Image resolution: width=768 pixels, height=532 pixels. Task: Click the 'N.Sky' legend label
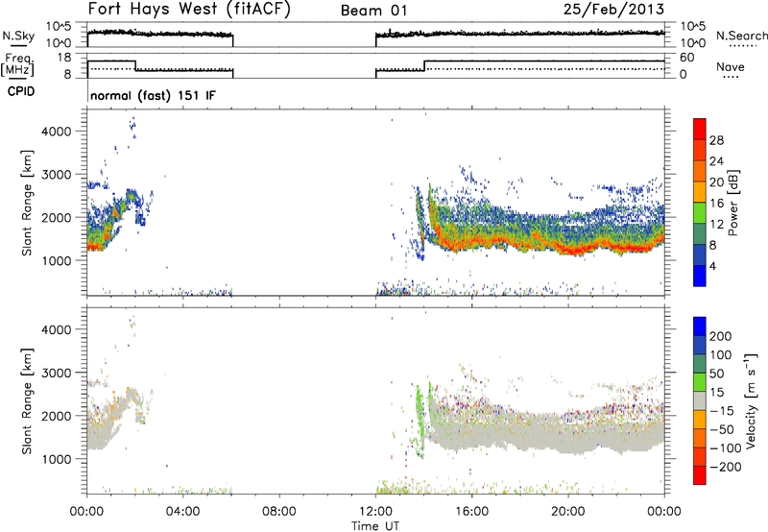point(18,36)
